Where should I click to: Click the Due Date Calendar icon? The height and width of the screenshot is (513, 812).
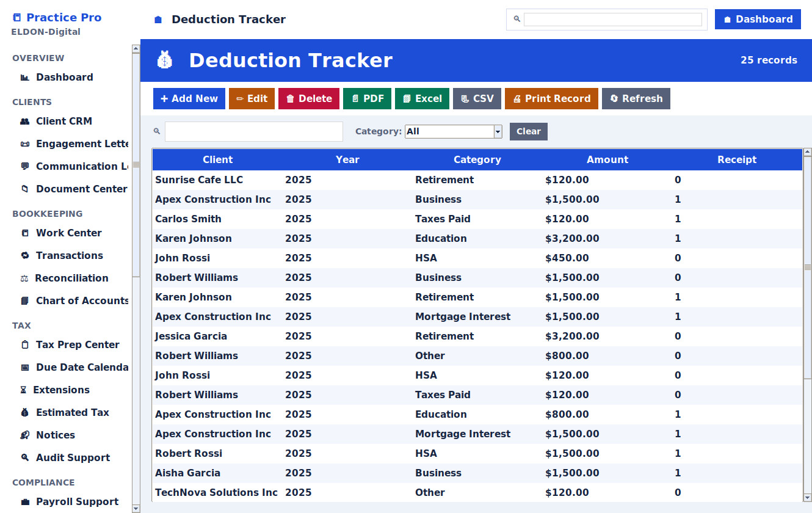(25, 368)
